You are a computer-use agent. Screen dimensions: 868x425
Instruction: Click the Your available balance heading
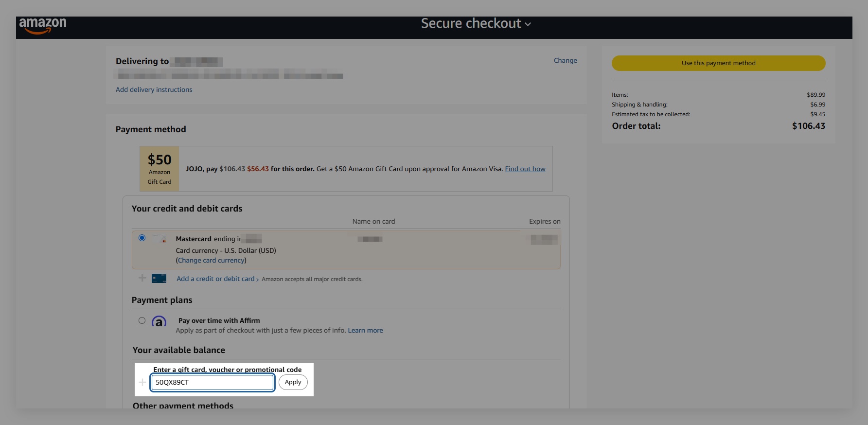click(178, 350)
